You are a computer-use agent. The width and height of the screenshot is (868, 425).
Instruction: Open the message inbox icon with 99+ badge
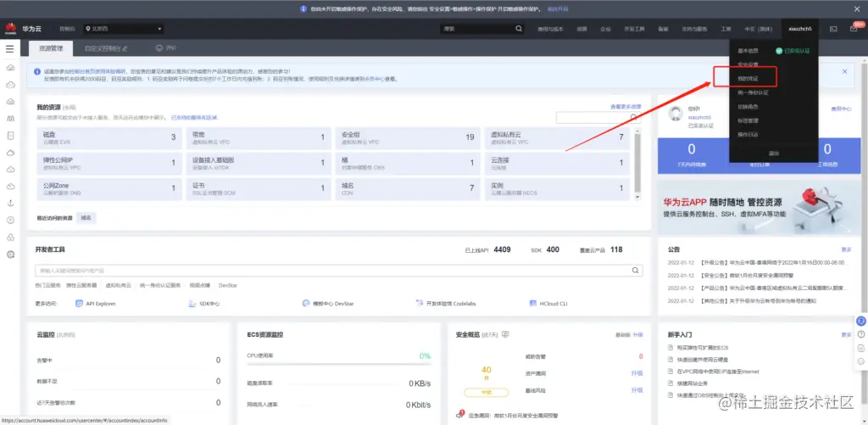point(854,29)
